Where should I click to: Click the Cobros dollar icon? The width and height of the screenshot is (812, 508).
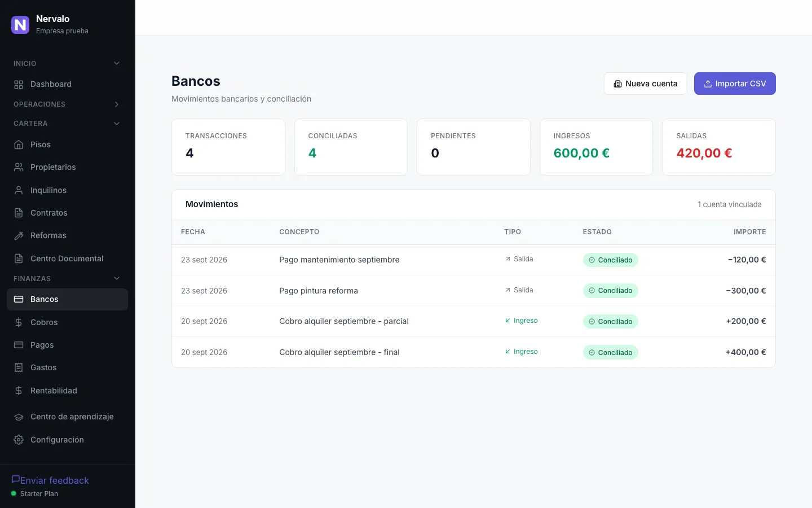[19, 322]
